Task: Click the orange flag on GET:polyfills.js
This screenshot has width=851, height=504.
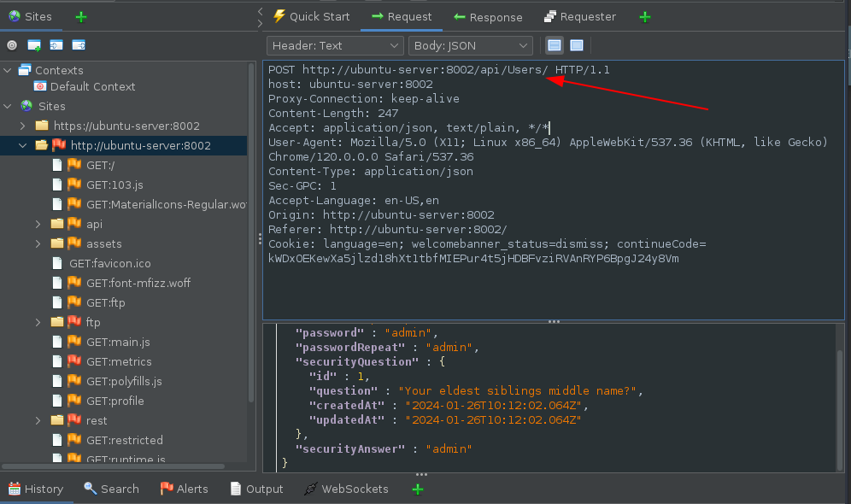Action: 74,381
